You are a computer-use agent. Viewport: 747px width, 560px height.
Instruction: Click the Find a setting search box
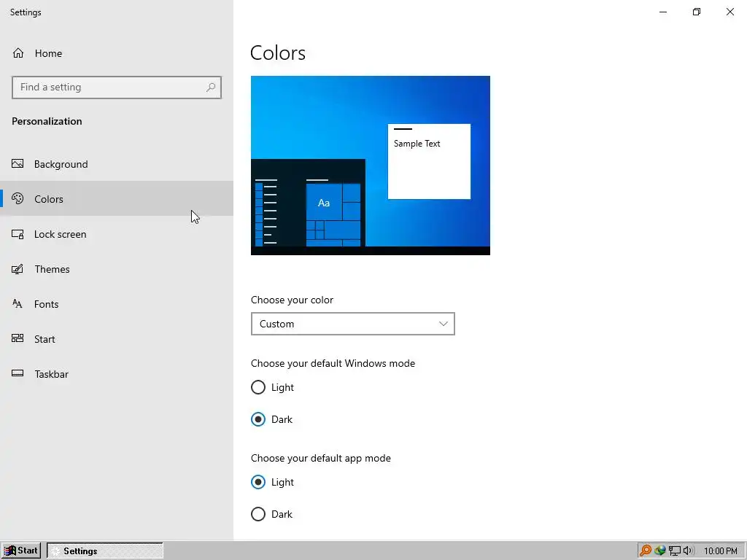click(x=117, y=87)
